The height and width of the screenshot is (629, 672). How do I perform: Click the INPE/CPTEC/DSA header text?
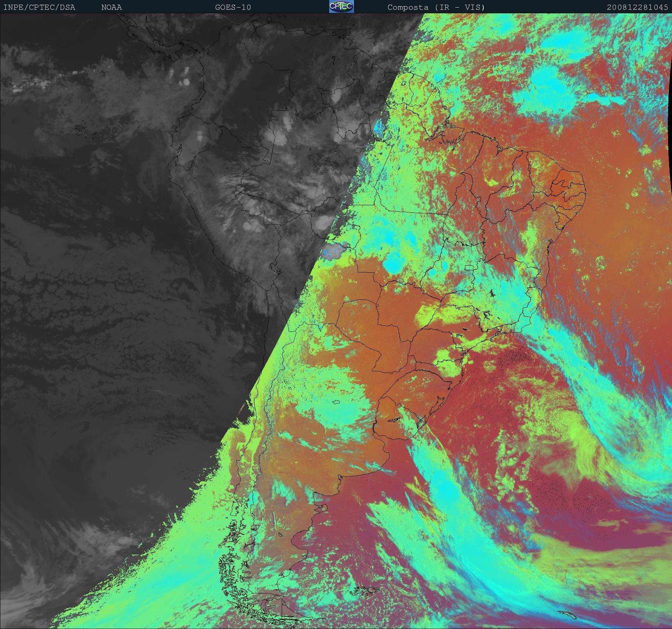(39, 7)
